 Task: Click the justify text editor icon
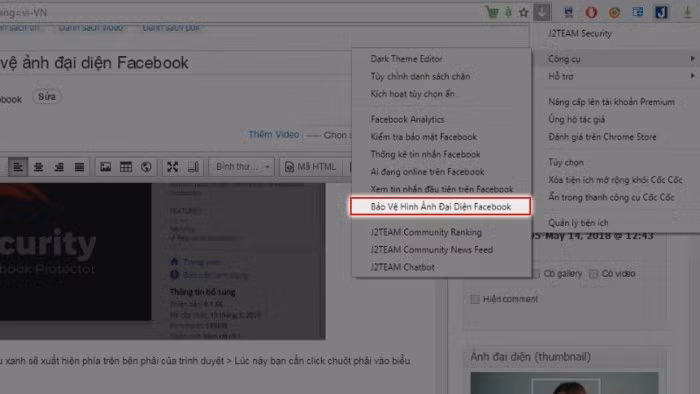coord(79,167)
